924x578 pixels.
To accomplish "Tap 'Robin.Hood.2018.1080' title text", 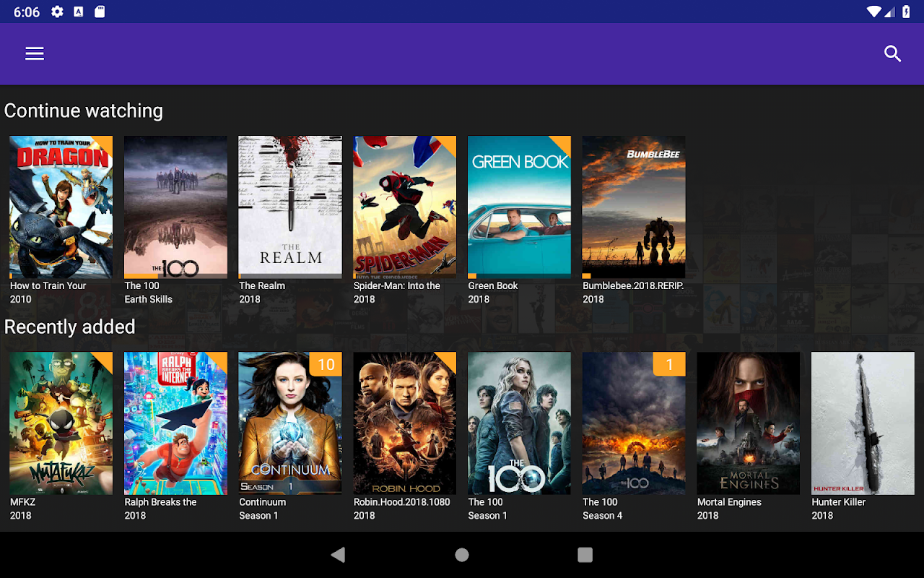I will [402, 502].
